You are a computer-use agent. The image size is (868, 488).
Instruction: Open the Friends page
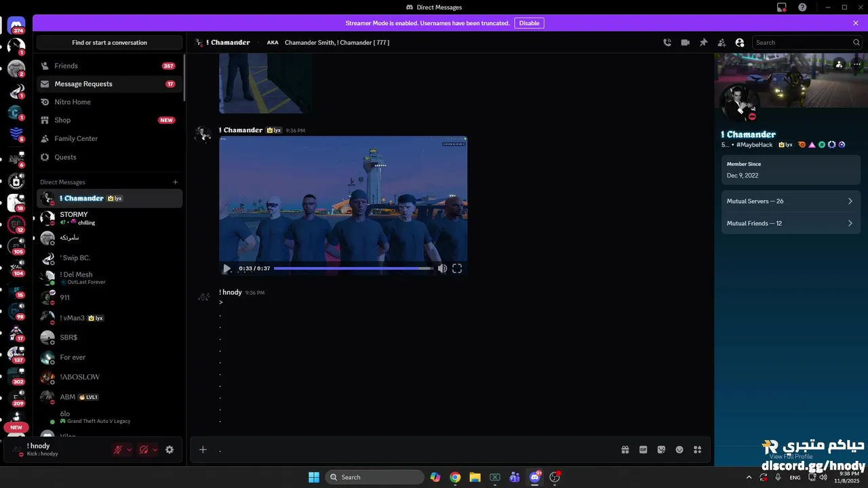click(x=109, y=66)
